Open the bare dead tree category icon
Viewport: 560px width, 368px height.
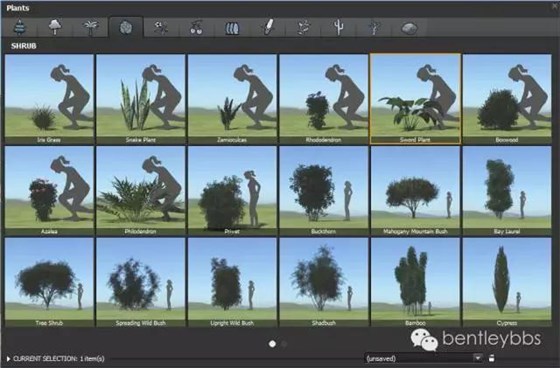coord(374,27)
